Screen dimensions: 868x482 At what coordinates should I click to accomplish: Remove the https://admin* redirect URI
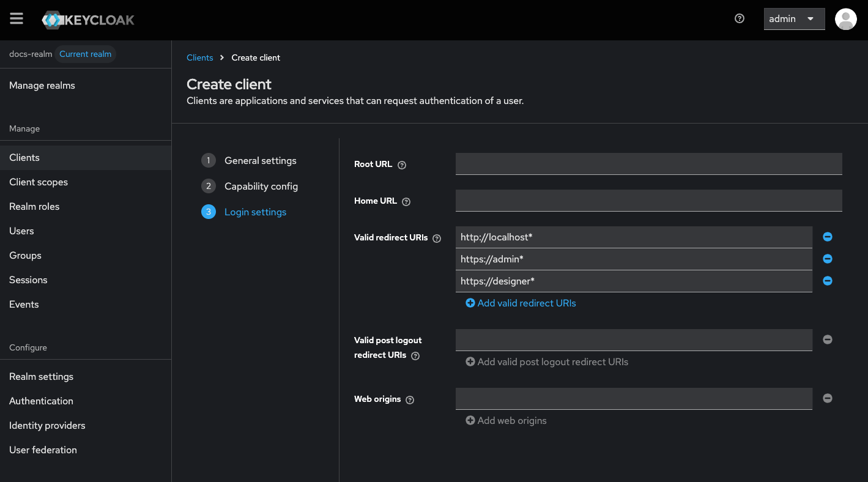[828, 259]
